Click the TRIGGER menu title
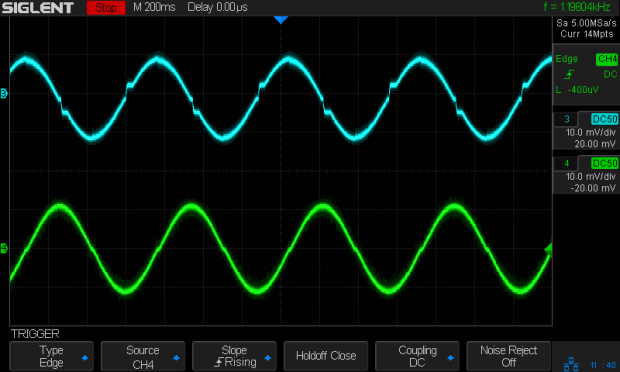 tap(35, 334)
